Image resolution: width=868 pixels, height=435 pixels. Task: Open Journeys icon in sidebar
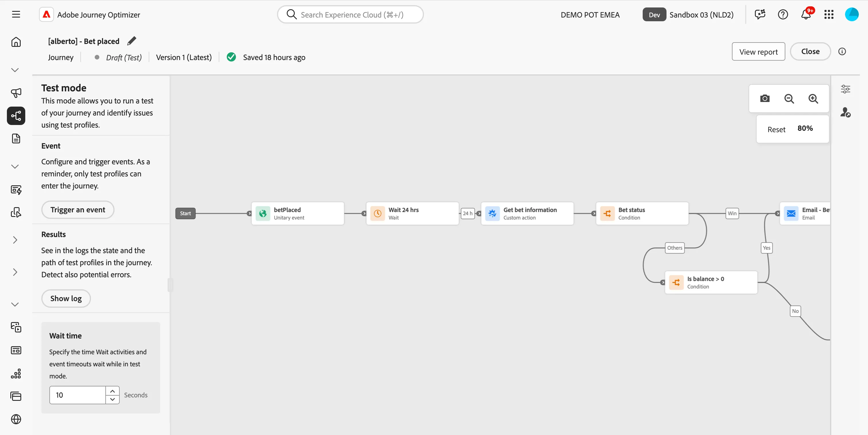pos(16,116)
